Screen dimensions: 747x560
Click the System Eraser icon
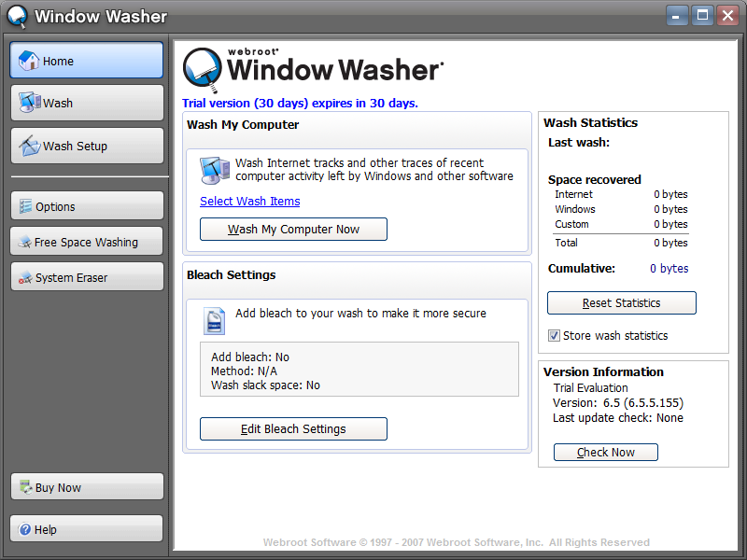25,278
